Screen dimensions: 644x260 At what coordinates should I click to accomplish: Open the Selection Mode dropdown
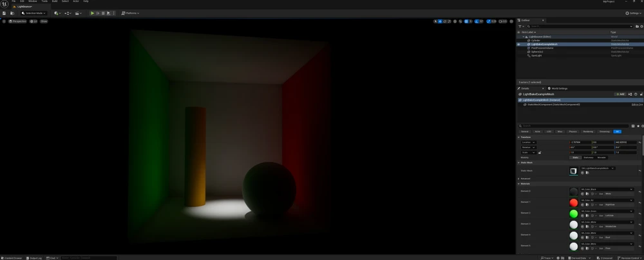point(33,13)
